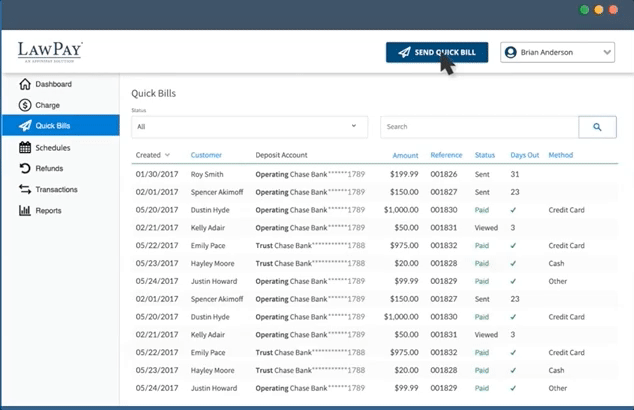Select the Transactions arrows icon
The width and height of the screenshot is (634, 410).
(25, 189)
